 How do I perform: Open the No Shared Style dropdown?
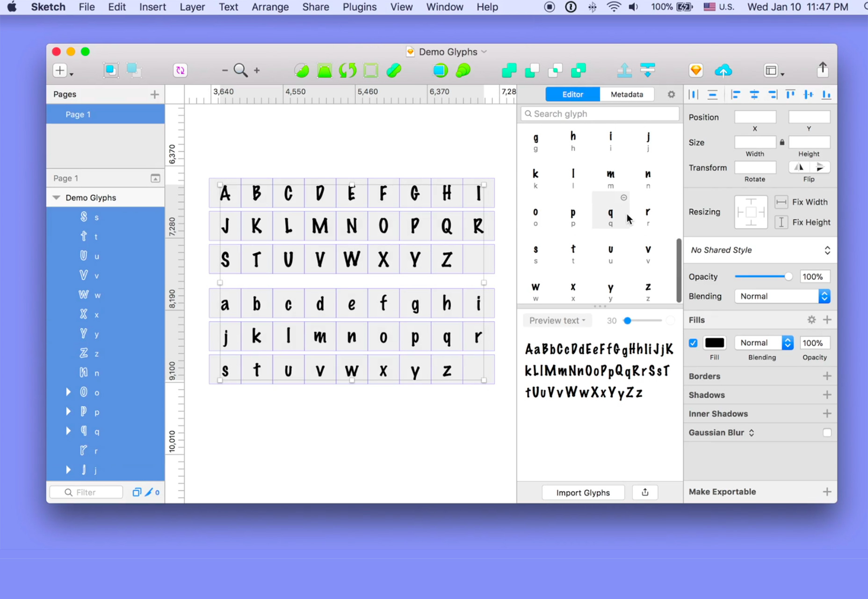point(760,250)
